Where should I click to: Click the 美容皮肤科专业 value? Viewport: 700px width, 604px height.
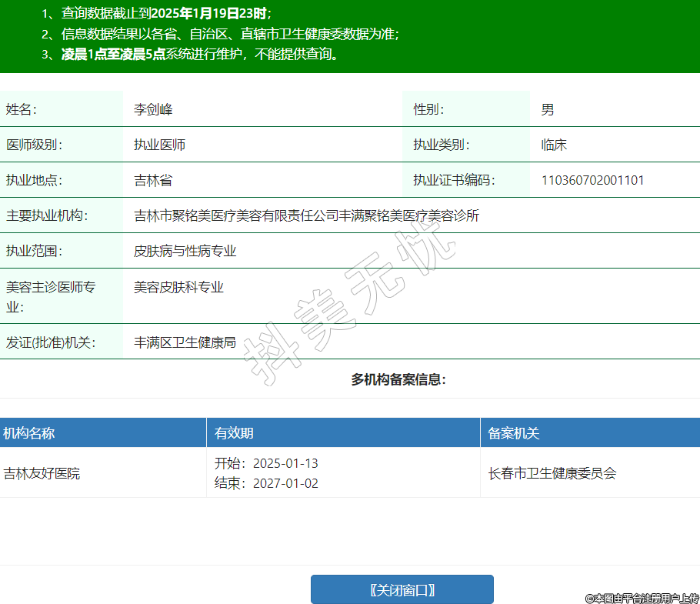tap(178, 287)
